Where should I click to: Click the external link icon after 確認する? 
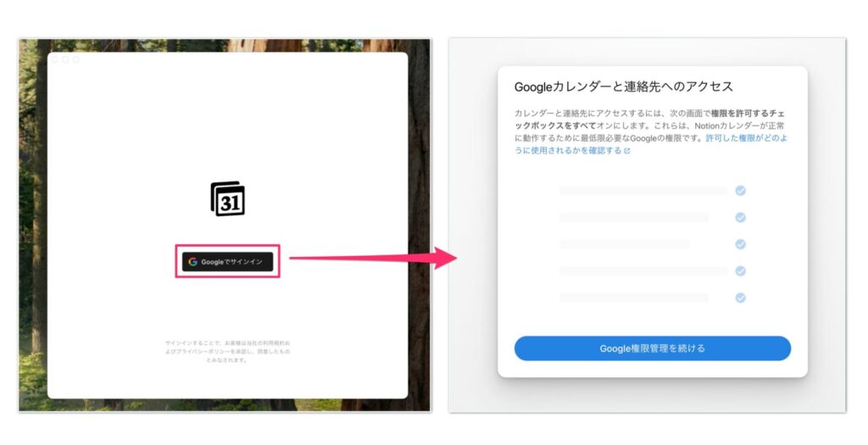pyautogui.click(x=627, y=151)
